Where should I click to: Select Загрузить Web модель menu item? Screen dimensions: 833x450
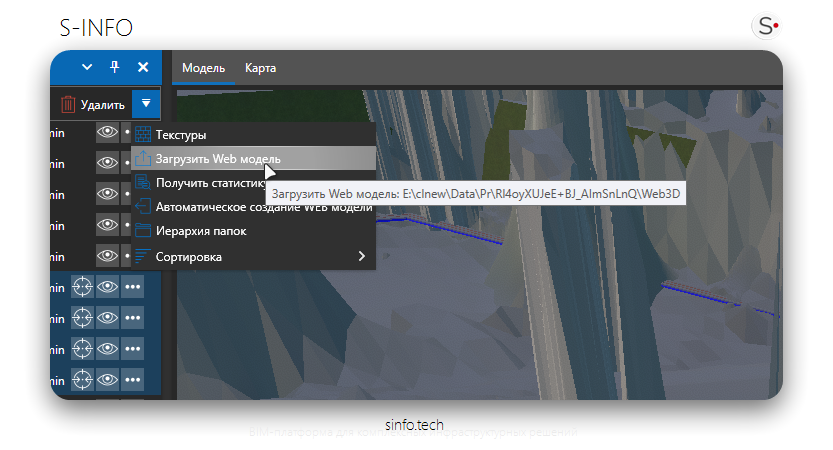tap(218, 159)
